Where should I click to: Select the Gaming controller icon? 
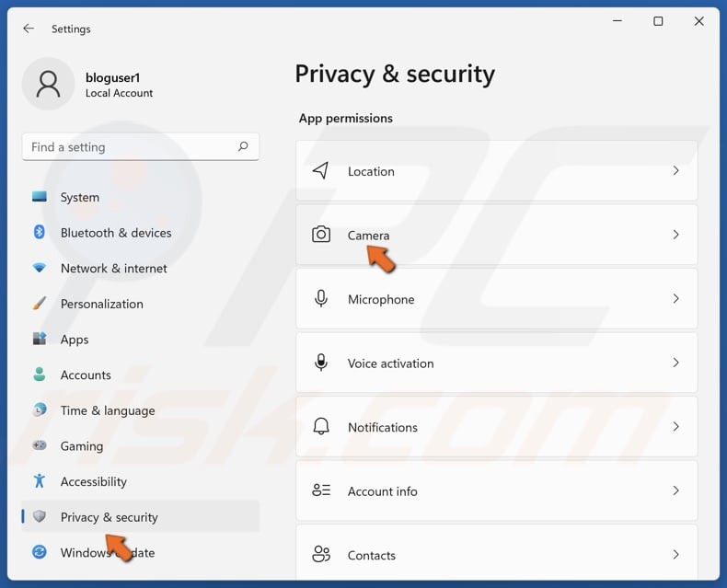coord(40,445)
